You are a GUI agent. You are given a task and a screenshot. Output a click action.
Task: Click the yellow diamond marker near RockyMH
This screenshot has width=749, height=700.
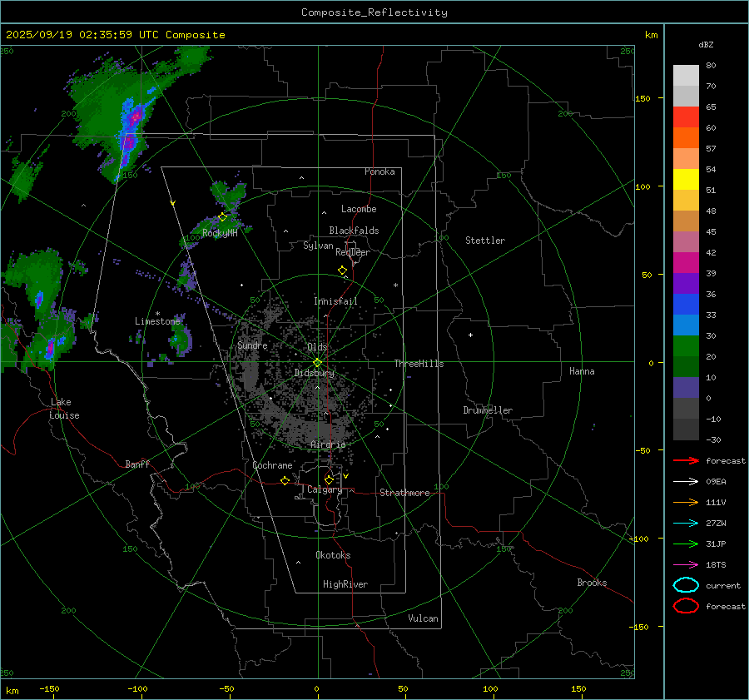[x=222, y=216]
